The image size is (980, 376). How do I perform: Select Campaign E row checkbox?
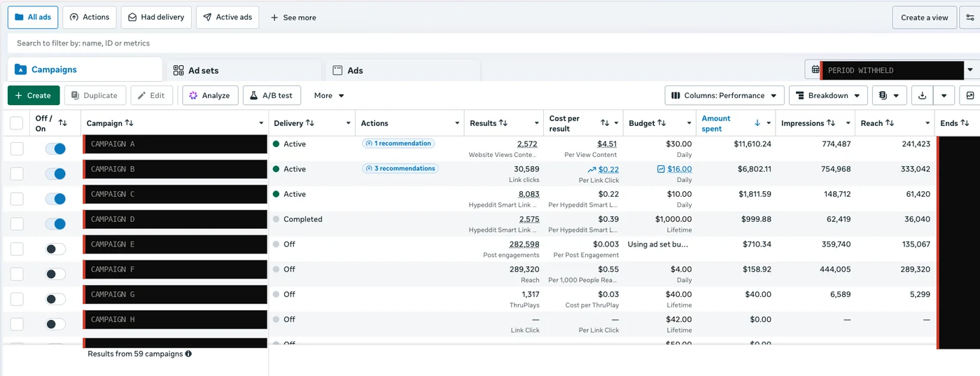17,249
